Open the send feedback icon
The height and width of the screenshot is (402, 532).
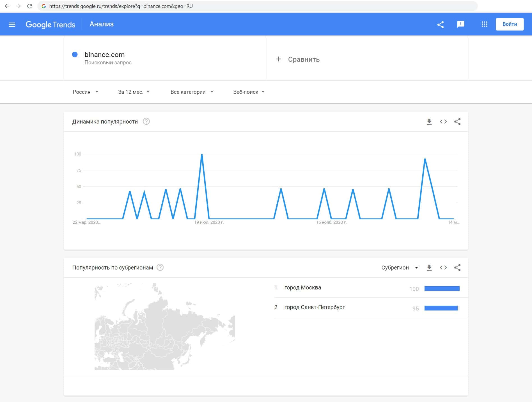click(x=460, y=24)
